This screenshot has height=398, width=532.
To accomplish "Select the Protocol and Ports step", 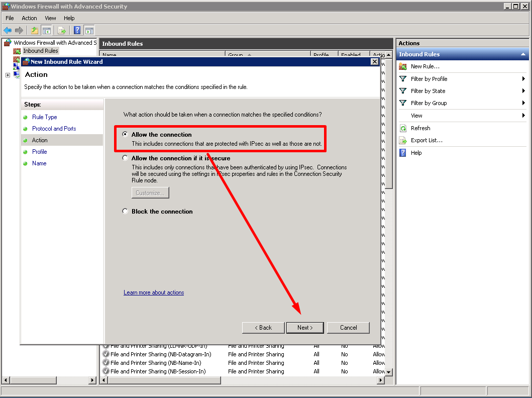I will click(54, 128).
